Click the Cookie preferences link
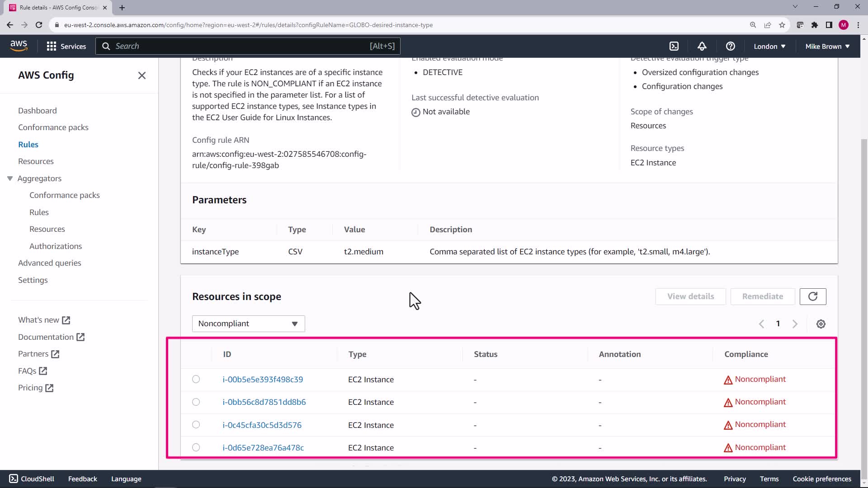This screenshot has width=868, height=488. pyautogui.click(x=821, y=479)
